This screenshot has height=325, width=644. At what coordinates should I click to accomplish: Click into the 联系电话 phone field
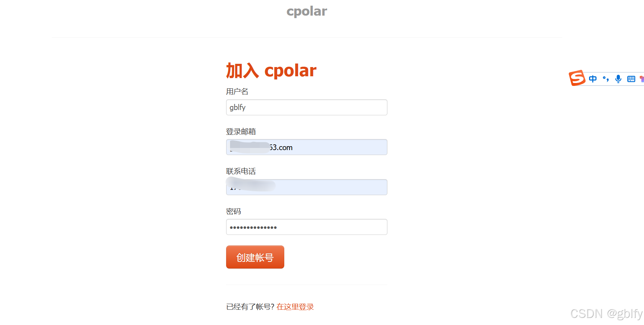307,187
